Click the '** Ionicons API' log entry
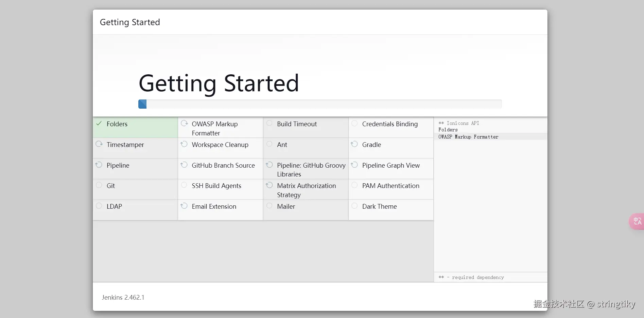644x318 pixels. tap(459, 123)
